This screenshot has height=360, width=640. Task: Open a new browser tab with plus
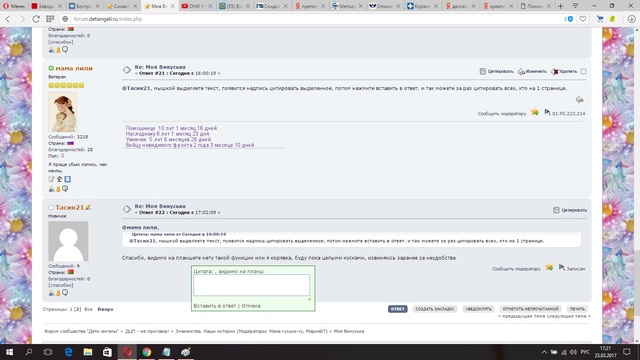[x=560, y=6]
